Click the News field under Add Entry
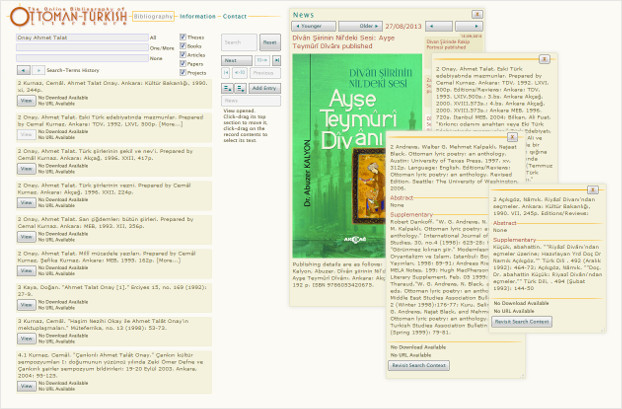The height and width of the screenshot is (409, 622). click(251, 101)
